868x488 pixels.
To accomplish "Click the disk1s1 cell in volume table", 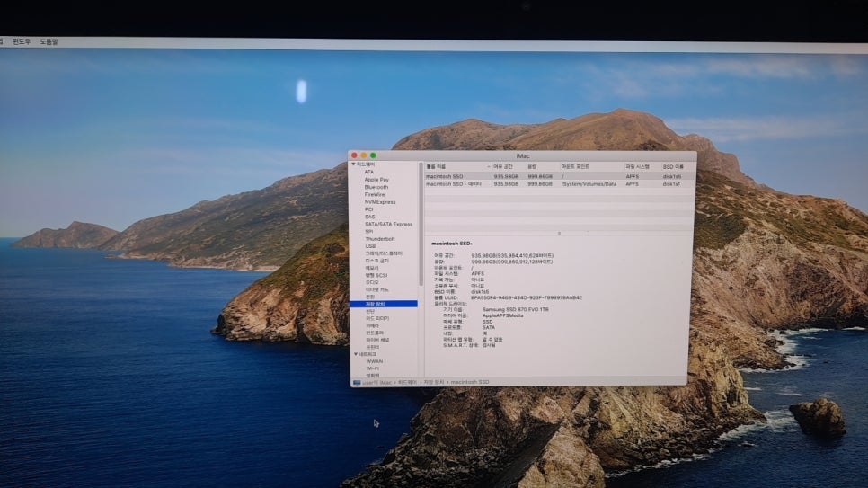I will [671, 184].
